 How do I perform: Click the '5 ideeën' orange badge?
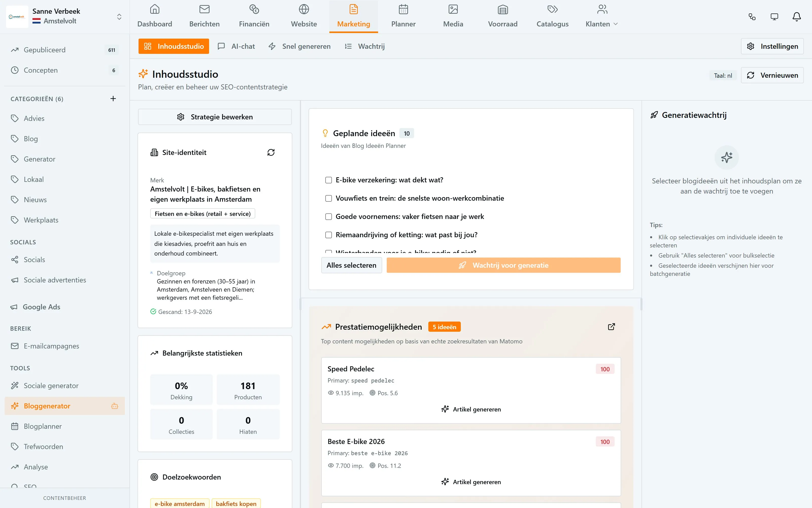[x=444, y=327]
